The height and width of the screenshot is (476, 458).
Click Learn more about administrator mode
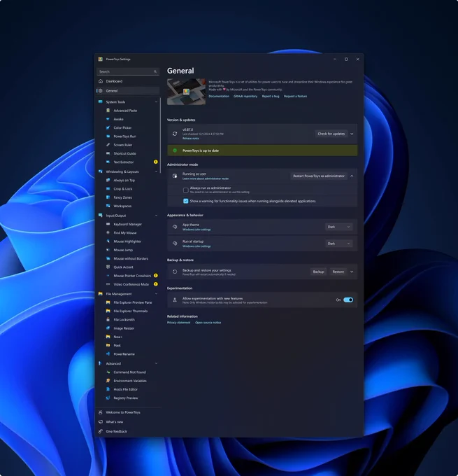206,178
